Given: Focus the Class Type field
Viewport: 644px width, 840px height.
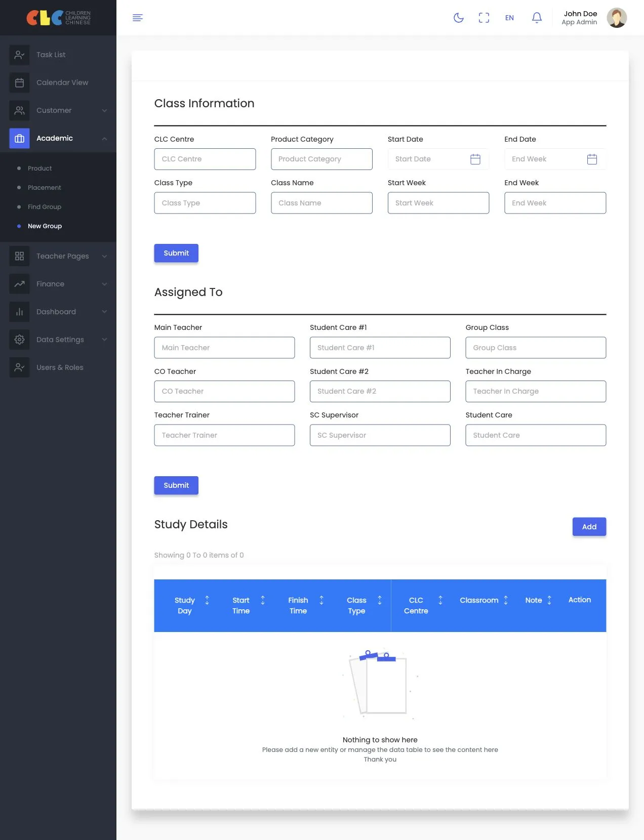Looking at the screenshot, I should pos(205,203).
